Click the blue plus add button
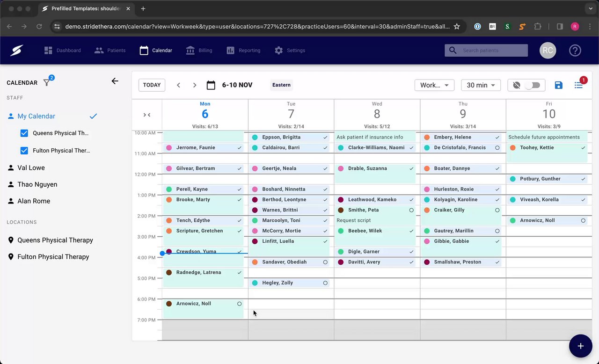 coord(580,346)
